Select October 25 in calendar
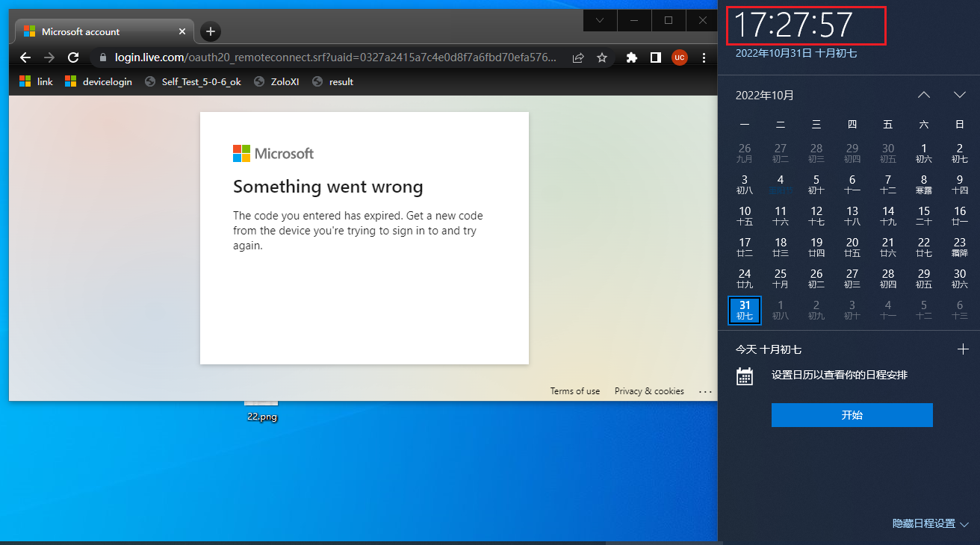The height and width of the screenshot is (545, 980). [x=781, y=278]
